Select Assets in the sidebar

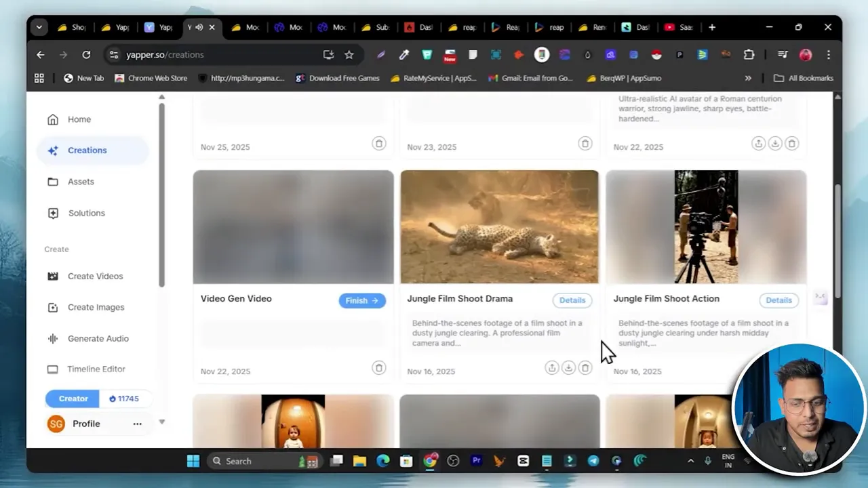81,181
